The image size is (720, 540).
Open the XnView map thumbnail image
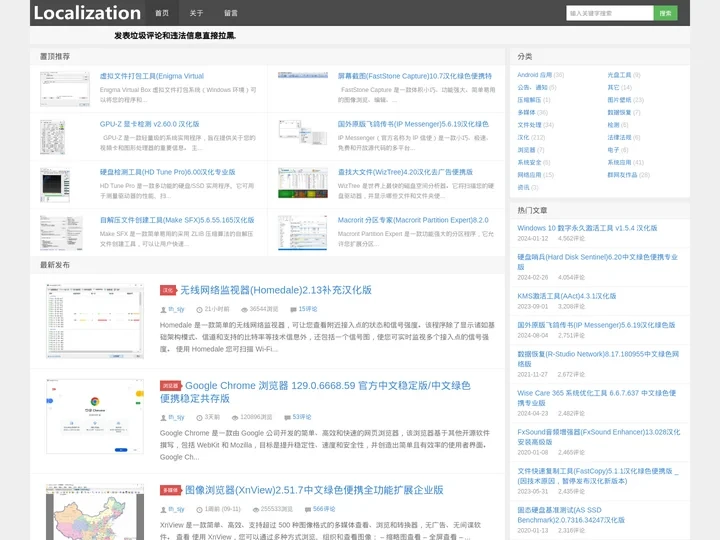95,512
